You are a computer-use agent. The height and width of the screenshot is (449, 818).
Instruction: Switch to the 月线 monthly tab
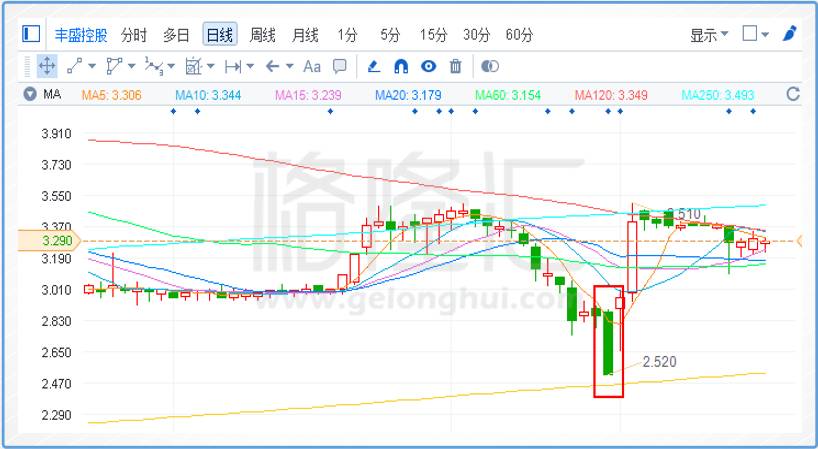coord(305,35)
